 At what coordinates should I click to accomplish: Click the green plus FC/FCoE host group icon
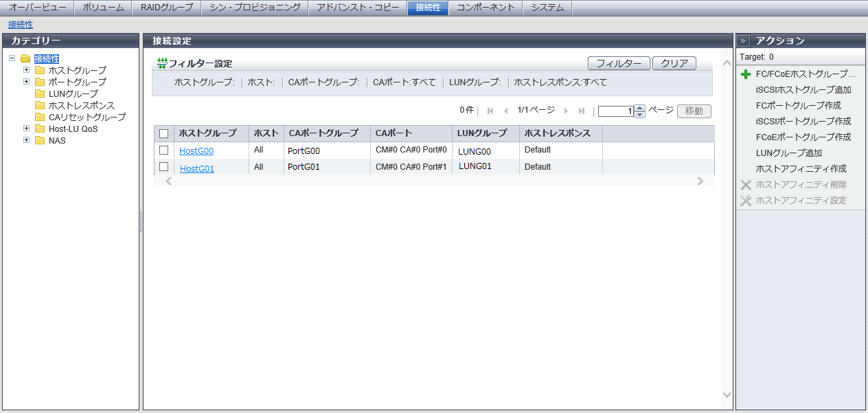[746, 74]
